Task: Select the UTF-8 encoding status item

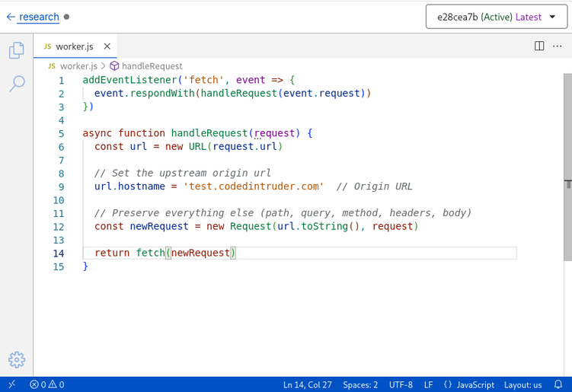Action: 401,384
